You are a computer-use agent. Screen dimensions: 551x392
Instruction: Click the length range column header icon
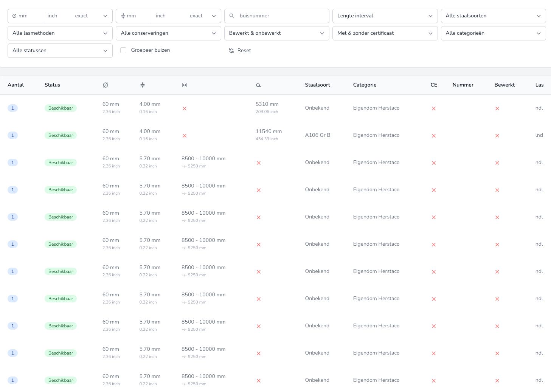click(x=185, y=85)
